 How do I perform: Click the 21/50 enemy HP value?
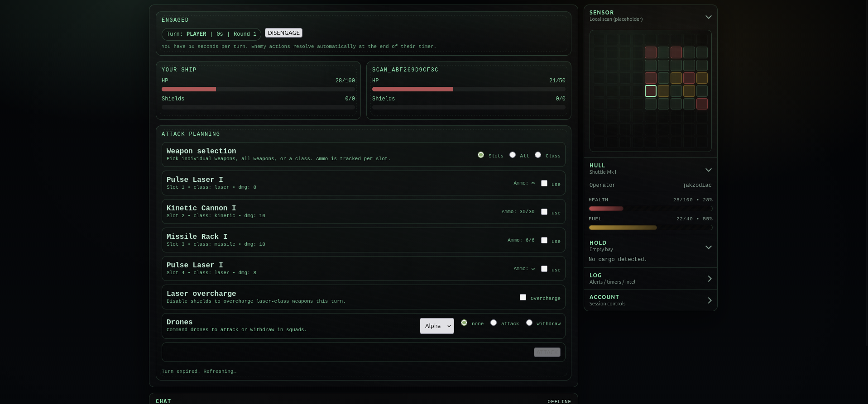click(557, 81)
